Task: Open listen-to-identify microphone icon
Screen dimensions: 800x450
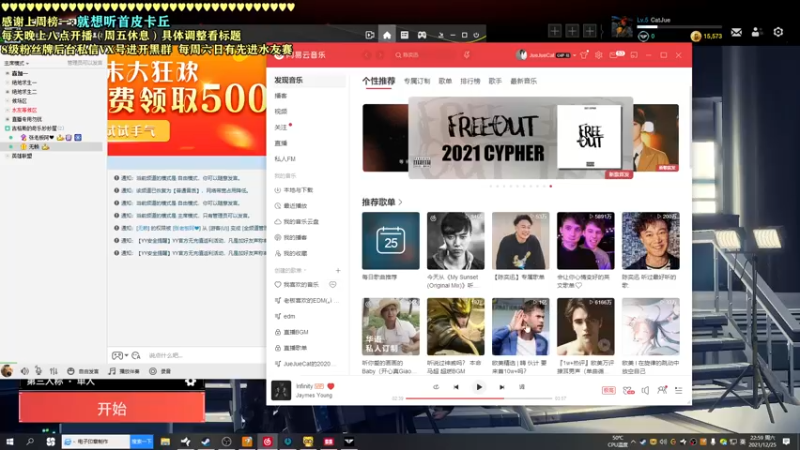Action: 467,55
